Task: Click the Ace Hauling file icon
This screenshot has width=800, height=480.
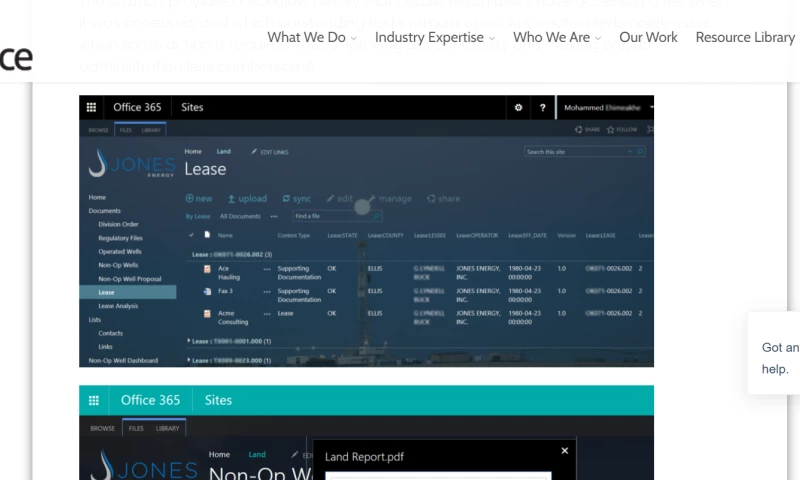Action: click(x=207, y=269)
